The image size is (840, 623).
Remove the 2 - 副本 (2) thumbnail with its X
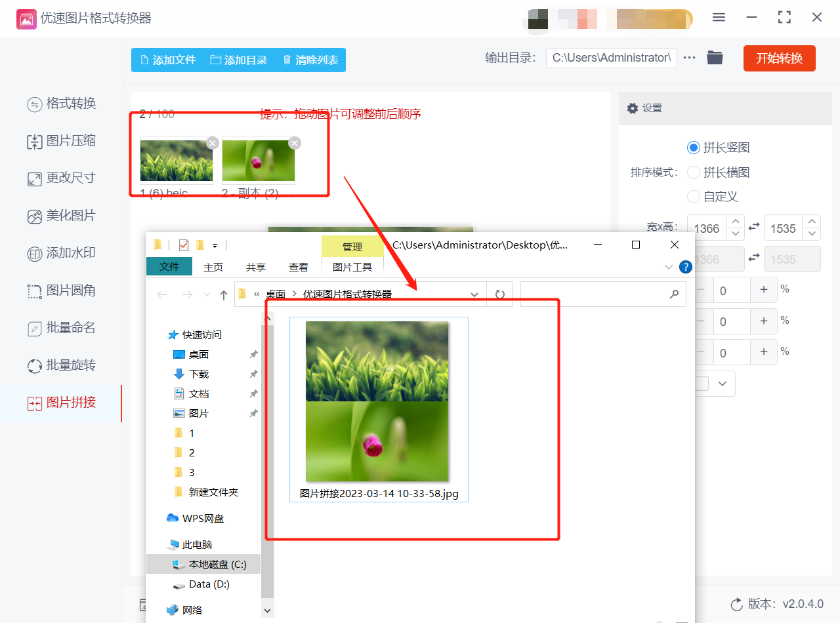(295, 142)
